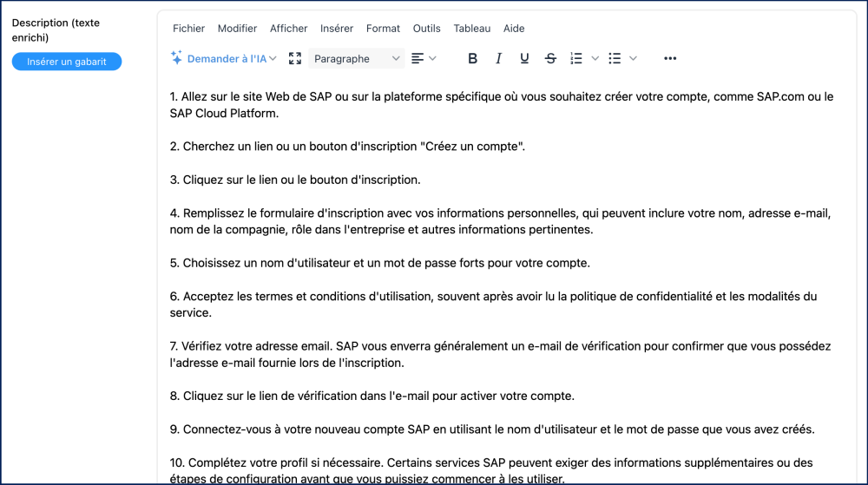Click the Insérer un gabarit button

67,62
